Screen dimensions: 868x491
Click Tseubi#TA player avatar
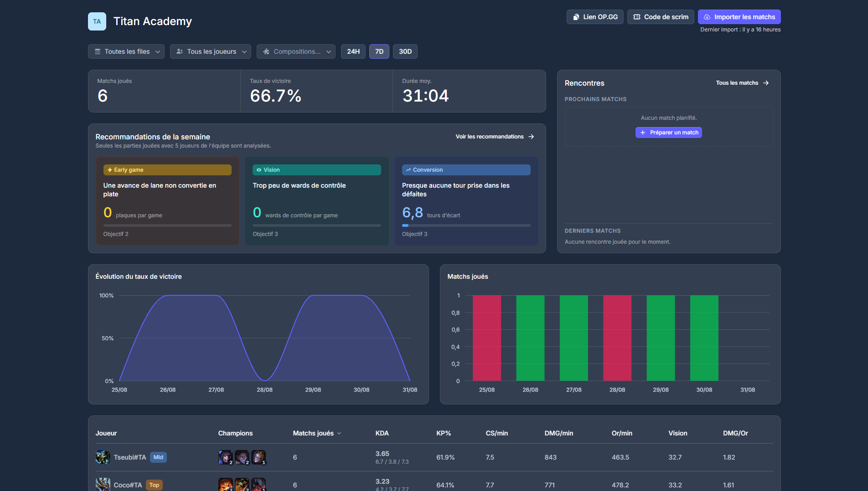click(103, 457)
